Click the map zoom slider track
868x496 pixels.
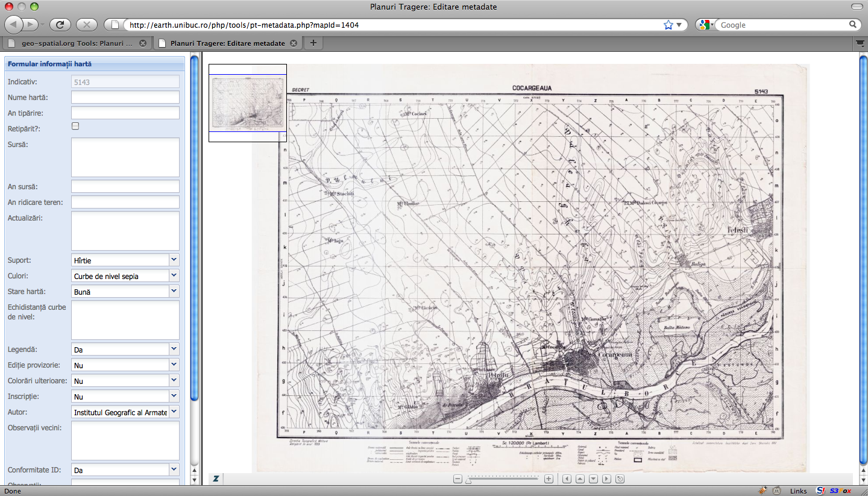pos(503,479)
